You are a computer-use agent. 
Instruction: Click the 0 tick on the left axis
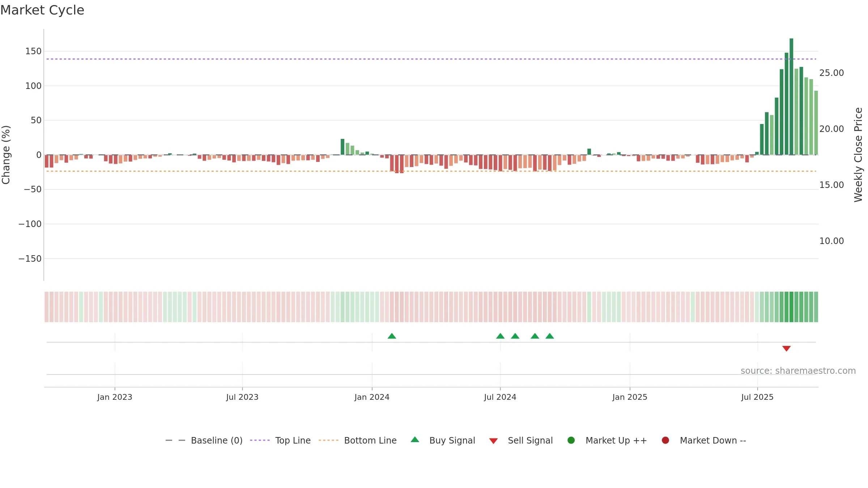pos(39,155)
